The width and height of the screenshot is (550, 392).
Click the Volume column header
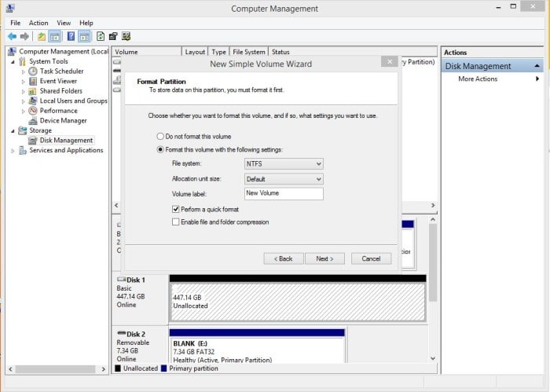(147, 52)
